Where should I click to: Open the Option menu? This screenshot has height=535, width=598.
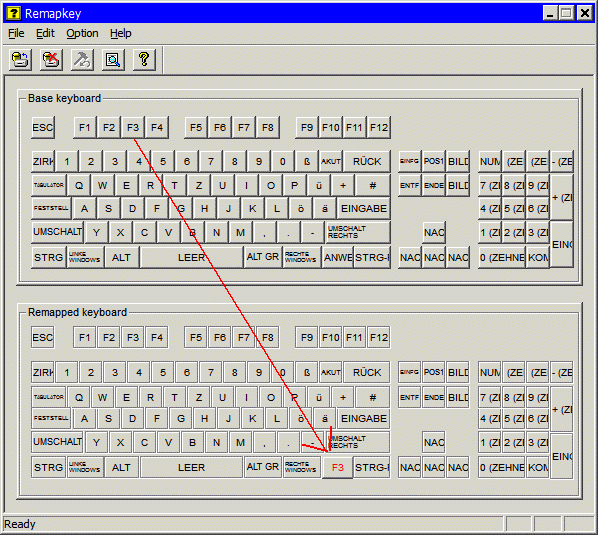coord(82,34)
